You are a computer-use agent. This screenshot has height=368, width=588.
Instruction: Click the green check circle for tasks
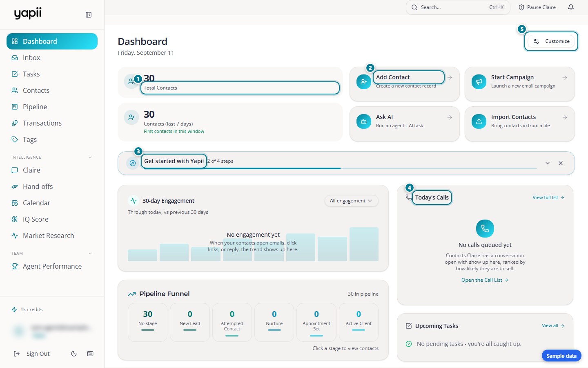point(409,344)
